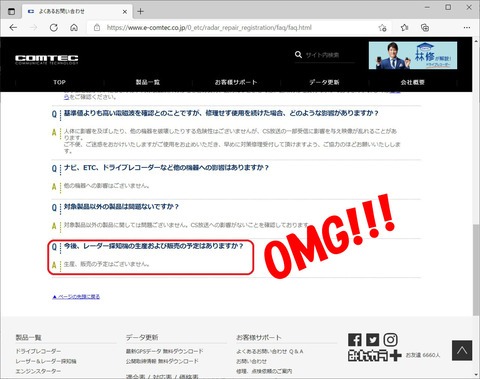This screenshot has width=480, height=379.
Task: Click the browser forward arrow
Action: (x=34, y=28)
